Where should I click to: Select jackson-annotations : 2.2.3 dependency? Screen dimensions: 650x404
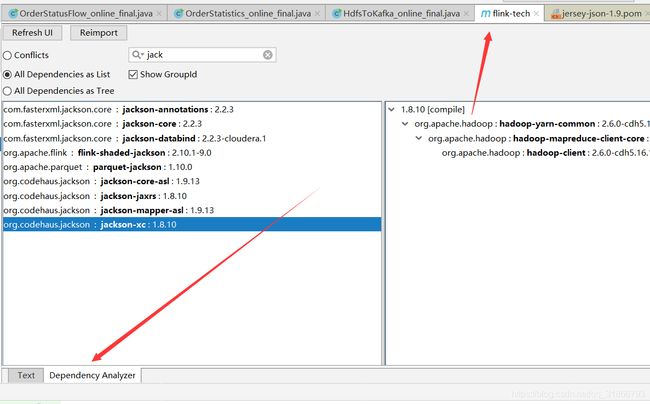[192, 109]
